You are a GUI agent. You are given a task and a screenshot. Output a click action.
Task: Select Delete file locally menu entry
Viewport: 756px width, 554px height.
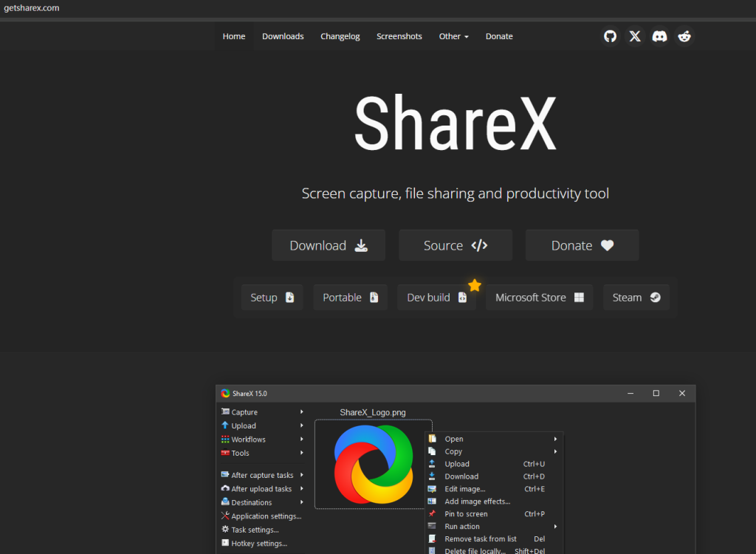pos(494,550)
